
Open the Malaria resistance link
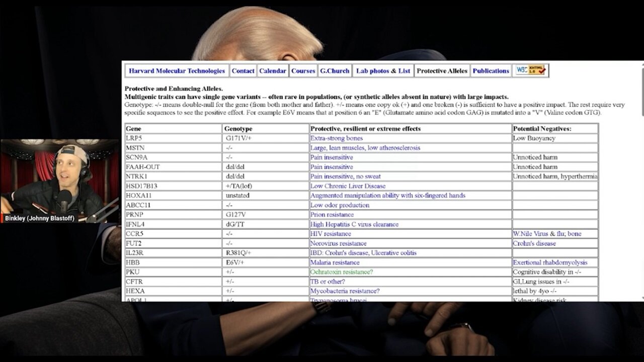(x=335, y=262)
